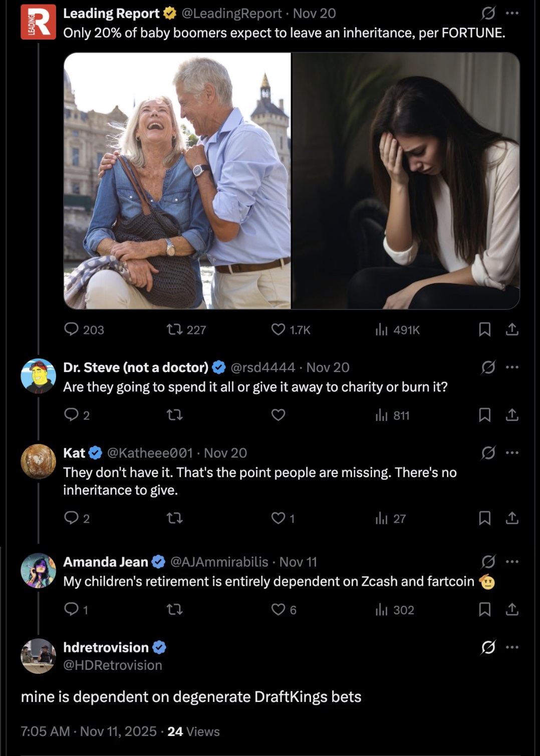Open the @HDRetrovision profile handle

coord(113,665)
